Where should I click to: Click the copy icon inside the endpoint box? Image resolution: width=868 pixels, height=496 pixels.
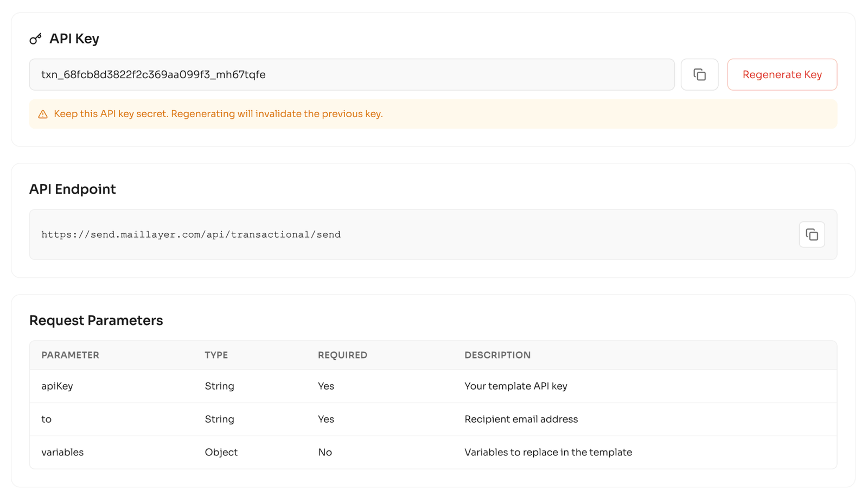coord(812,234)
